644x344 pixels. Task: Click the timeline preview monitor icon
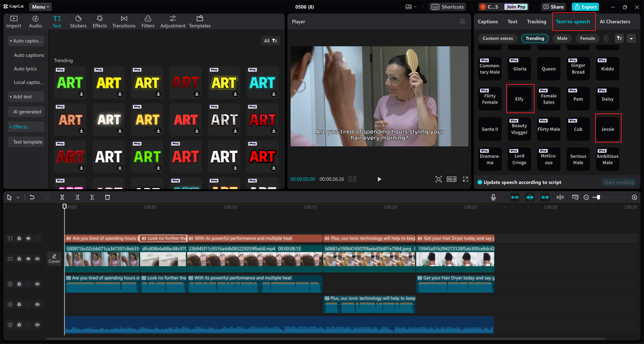(575, 197)
